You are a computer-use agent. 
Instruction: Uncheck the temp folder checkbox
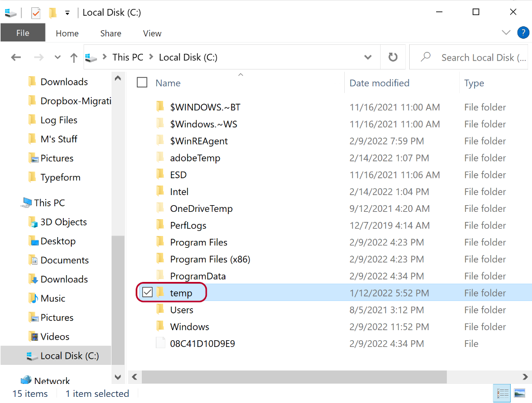pyautogui.click(x=147, y=293)
